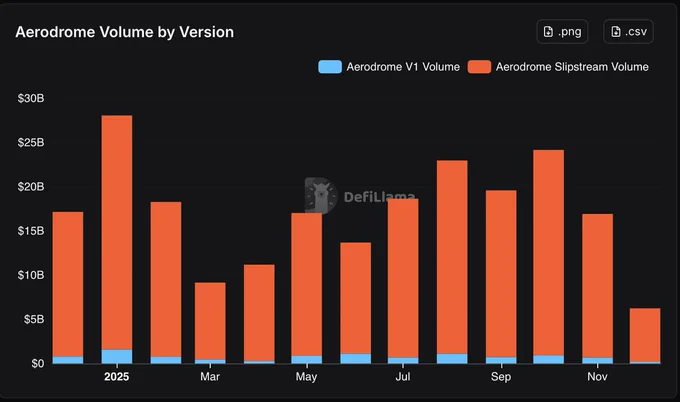This screenshot has height=402, width=680.
Task: Toggle Aerodrome Slipstream Volume legend series
Action: [559, 67]
